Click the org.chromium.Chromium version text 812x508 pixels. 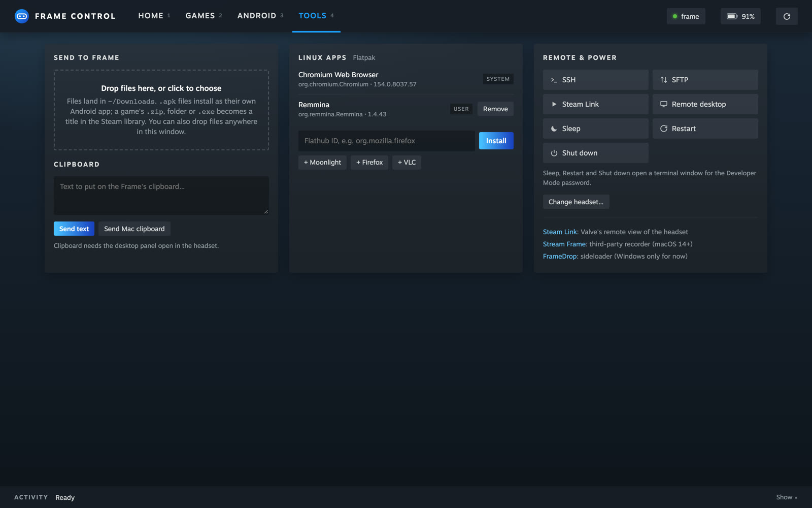(x=357, y=84)
